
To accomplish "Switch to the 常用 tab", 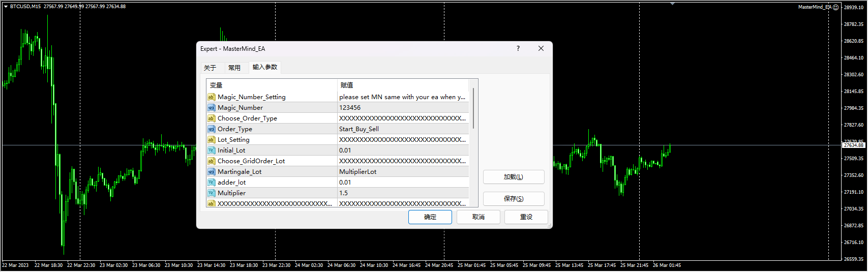I will [x=234, y=68].
